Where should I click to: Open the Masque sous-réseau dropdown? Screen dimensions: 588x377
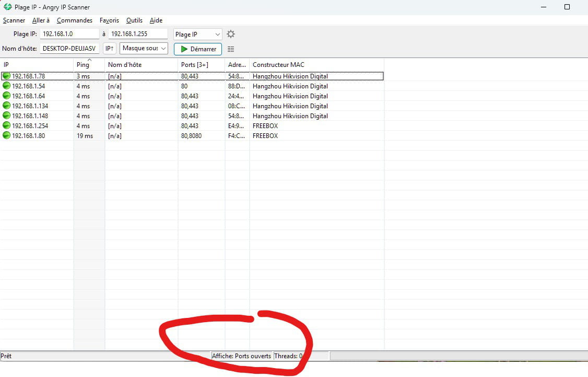pos(144,49)
